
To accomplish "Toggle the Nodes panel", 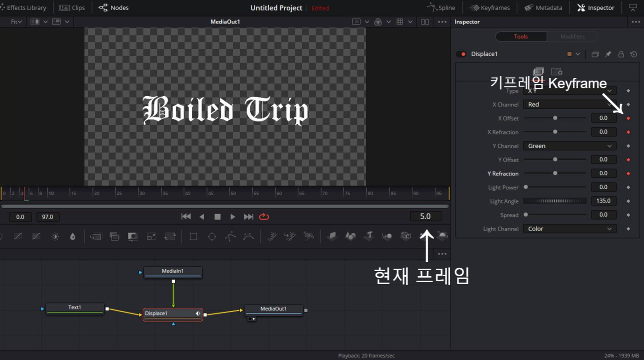I will [x=114, y=8].
